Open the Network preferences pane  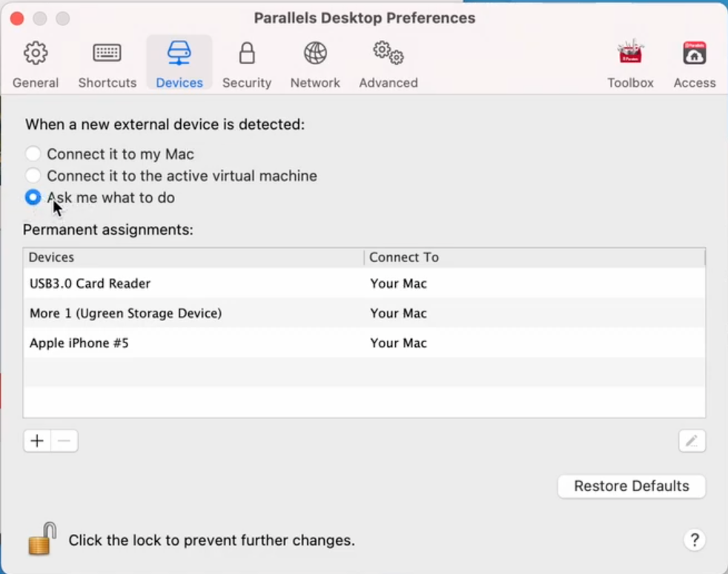pyautogui.click(x=314, y=63)
